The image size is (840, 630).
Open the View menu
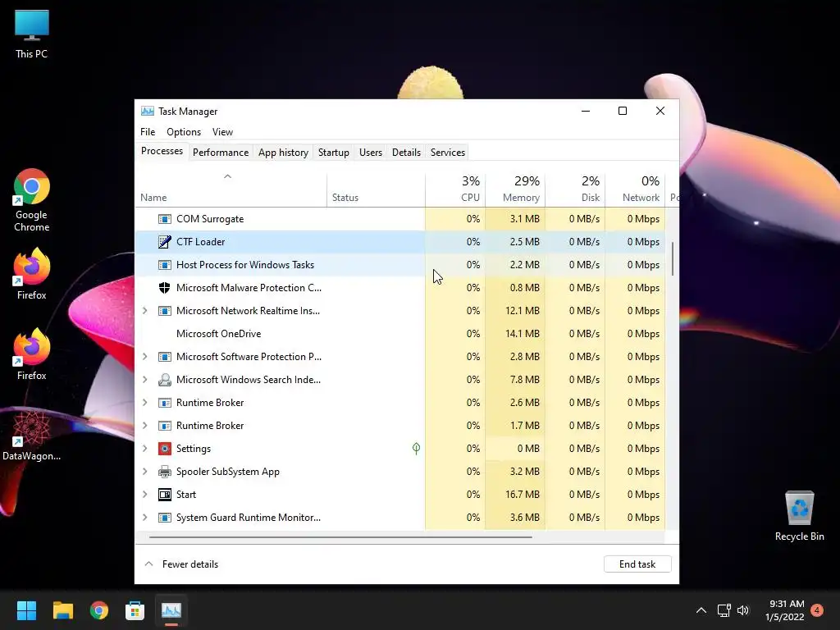tap(222, 132)
